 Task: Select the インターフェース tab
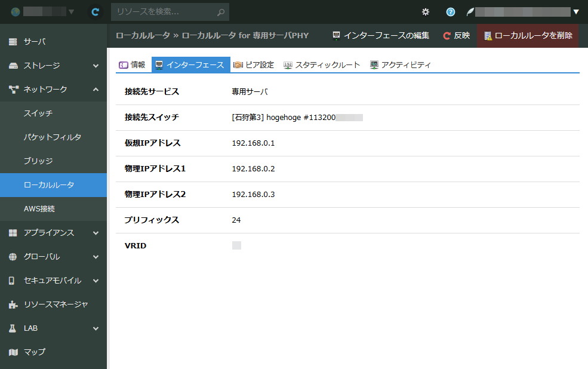click(190, 65)
